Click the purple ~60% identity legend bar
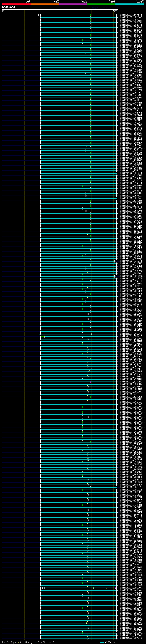The width and height of the screenshot is (146, 644). click(x=73, y=4)
